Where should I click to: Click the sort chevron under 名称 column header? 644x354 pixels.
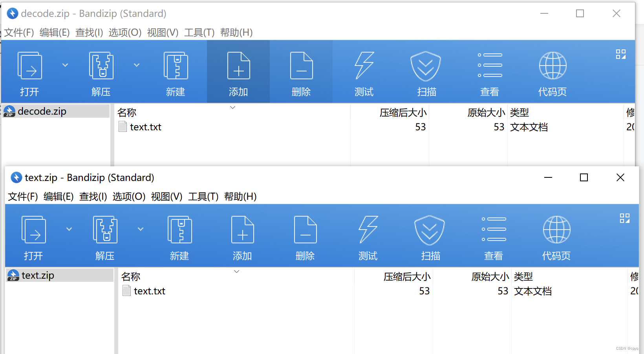(232, 107)
